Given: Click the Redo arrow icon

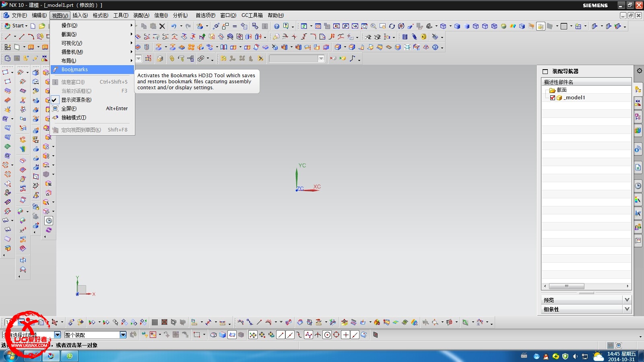Looking at the screenshot, I should click(x=188, y=26).
